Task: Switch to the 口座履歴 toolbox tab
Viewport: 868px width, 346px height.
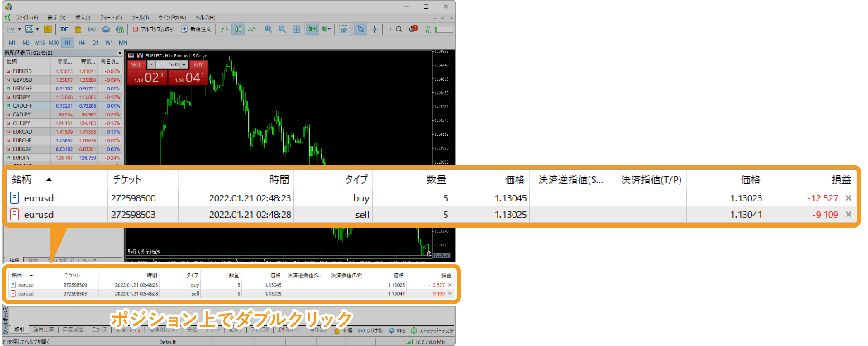Action: (73, 329)
